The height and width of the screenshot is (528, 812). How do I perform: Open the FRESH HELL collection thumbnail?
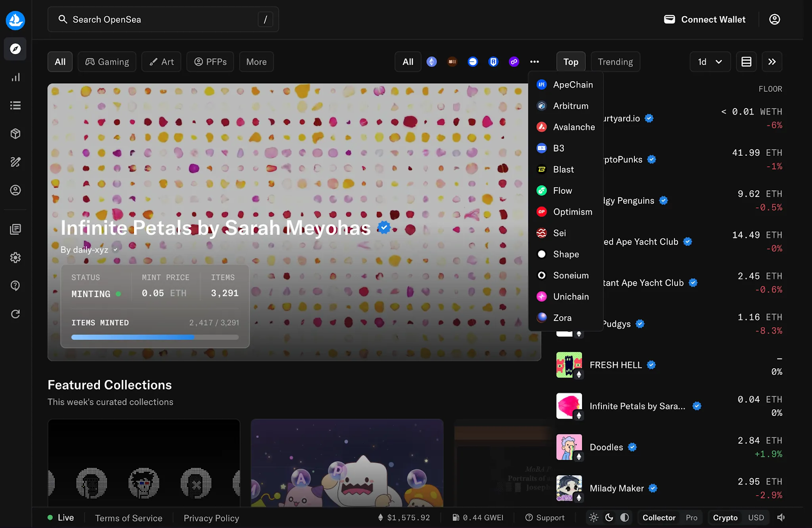569,365
